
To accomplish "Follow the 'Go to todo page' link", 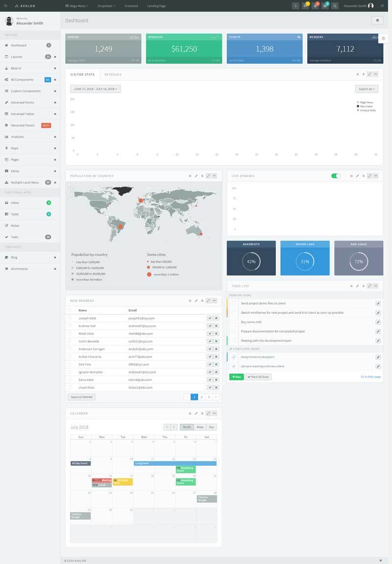I will coord(370,377).
